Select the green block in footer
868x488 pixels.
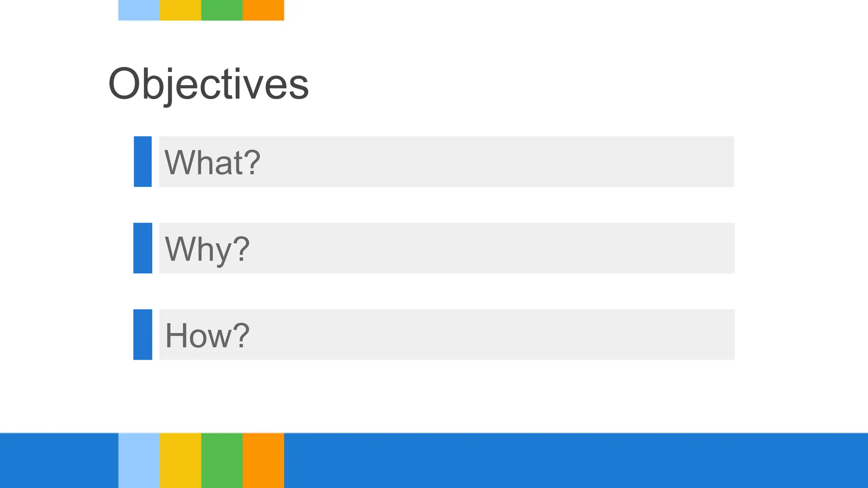click(x=222, y=460)
